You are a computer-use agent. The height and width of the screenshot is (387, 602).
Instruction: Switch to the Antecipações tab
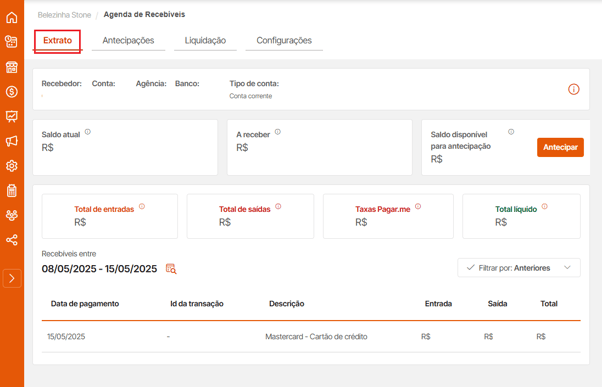[x=128, y=41]
